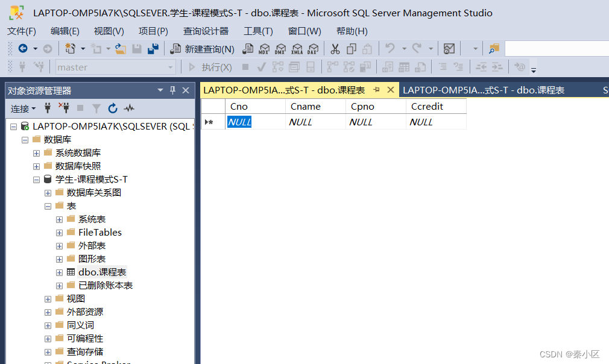Select the 外部资源 folder
This screenshot has height=364, width=609.
click(x=84, y=312)
